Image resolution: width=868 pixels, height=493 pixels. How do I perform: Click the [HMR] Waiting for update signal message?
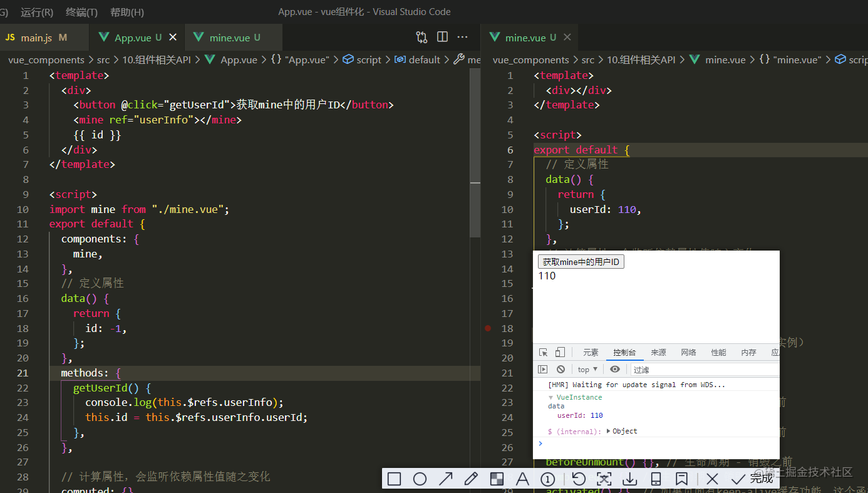(x=636, y=385)
